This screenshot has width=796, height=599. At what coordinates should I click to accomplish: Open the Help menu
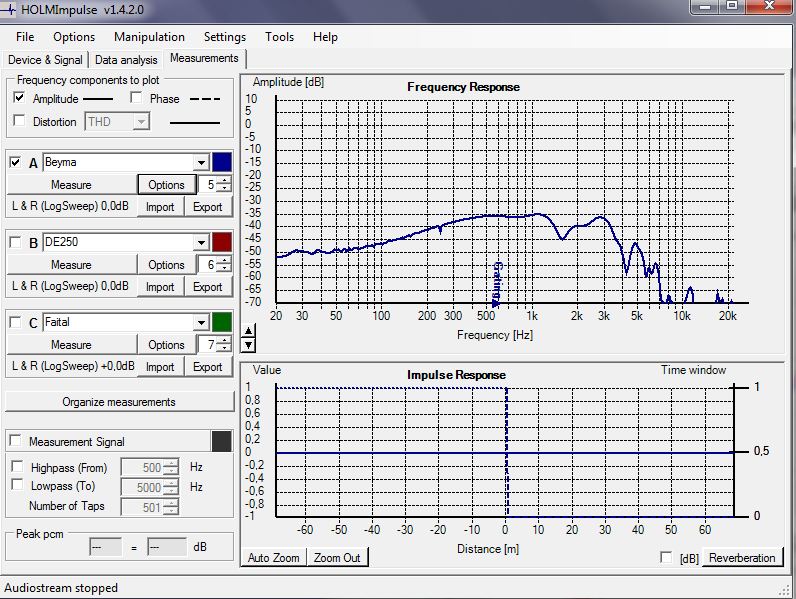click(x=325, y=37)
